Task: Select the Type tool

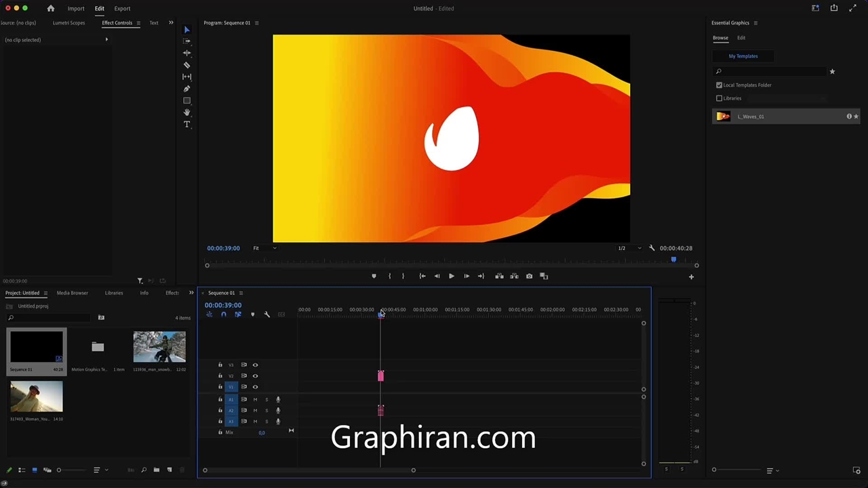Action: point(186,125)
